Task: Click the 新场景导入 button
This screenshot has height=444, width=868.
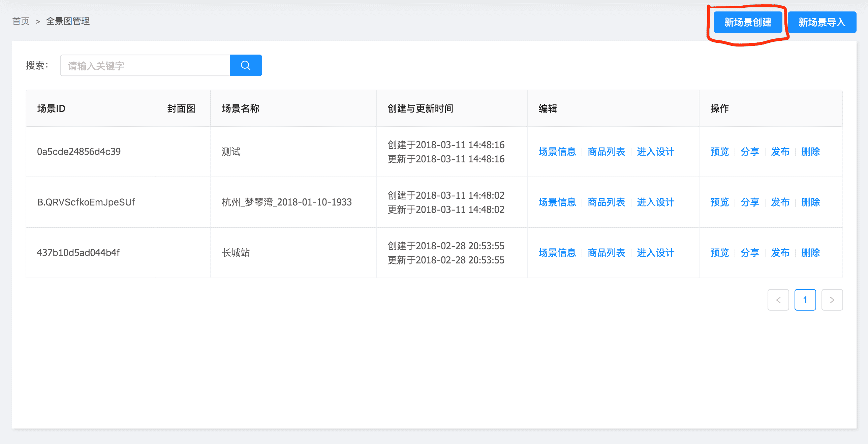Action: (x=821, y=22)
